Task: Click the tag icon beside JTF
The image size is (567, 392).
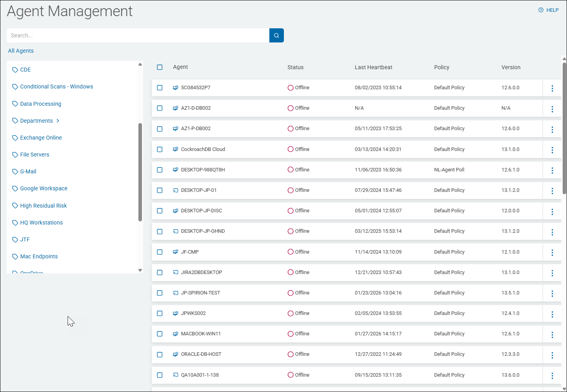Action: click(15, 240)
